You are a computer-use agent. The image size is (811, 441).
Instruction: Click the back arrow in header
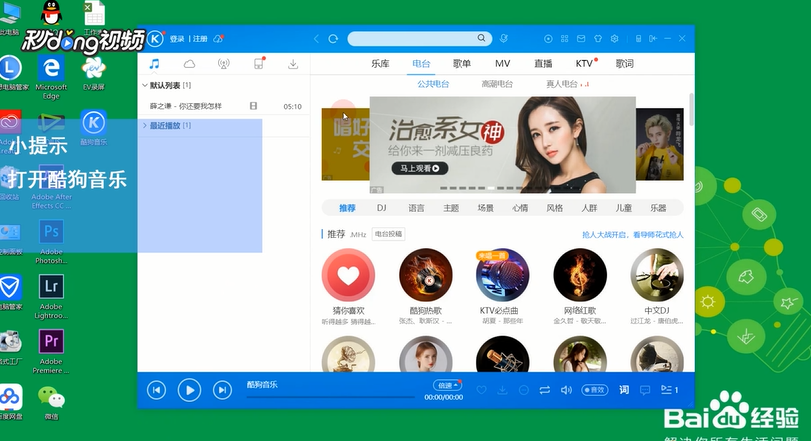pos(317,39)
